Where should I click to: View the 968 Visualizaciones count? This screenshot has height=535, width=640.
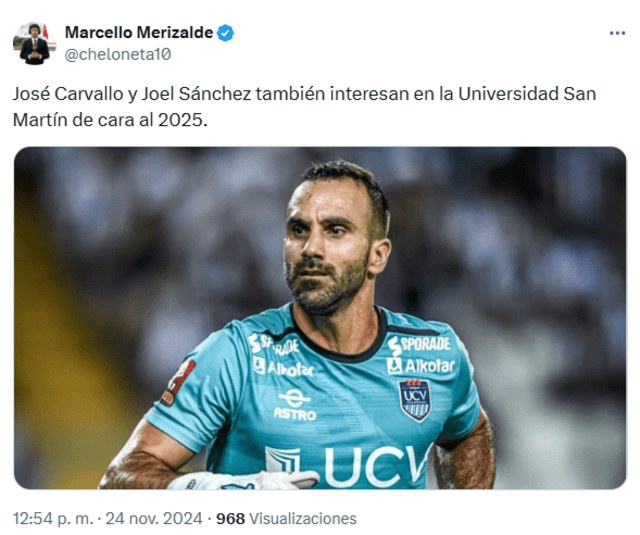point(286,519)
